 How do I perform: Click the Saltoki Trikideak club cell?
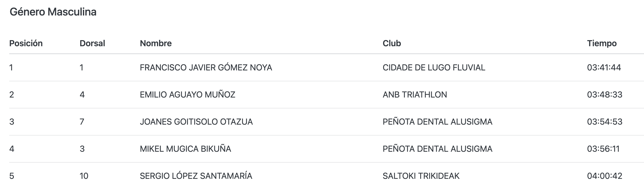tap(421, 176)
